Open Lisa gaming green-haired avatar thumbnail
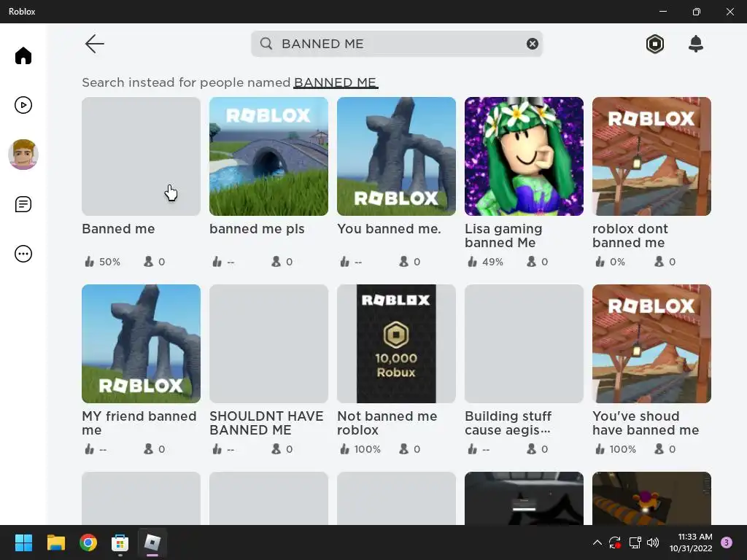This screenshot has height=560, width=747. [x=524, y=156]
